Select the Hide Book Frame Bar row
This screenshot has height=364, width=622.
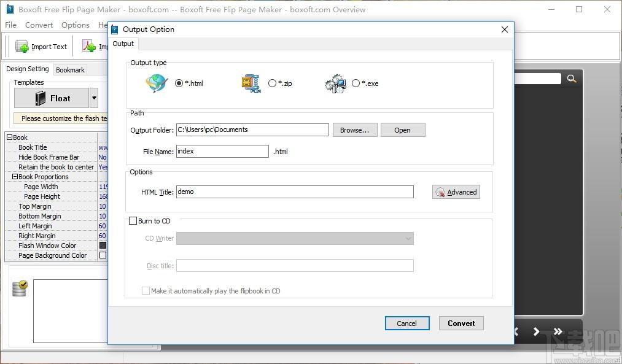click(56, 157)
